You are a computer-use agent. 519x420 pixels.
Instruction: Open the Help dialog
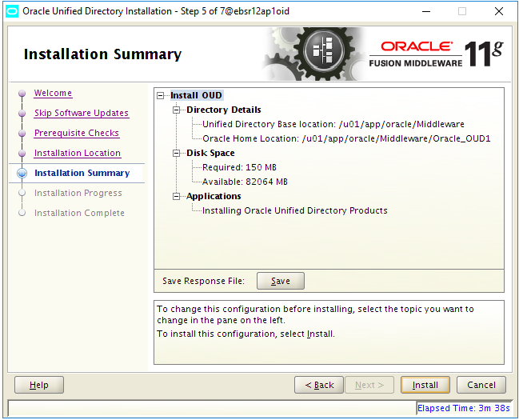click(x=39, y=385)
